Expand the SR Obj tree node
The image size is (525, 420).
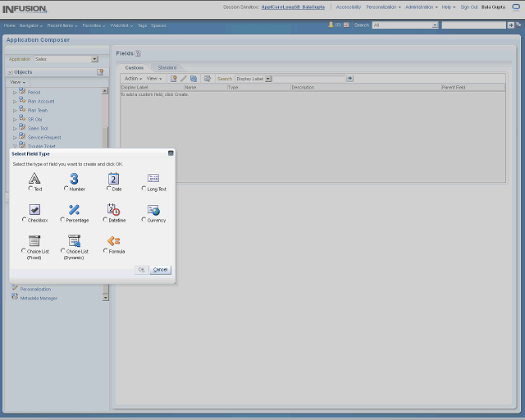15,119
